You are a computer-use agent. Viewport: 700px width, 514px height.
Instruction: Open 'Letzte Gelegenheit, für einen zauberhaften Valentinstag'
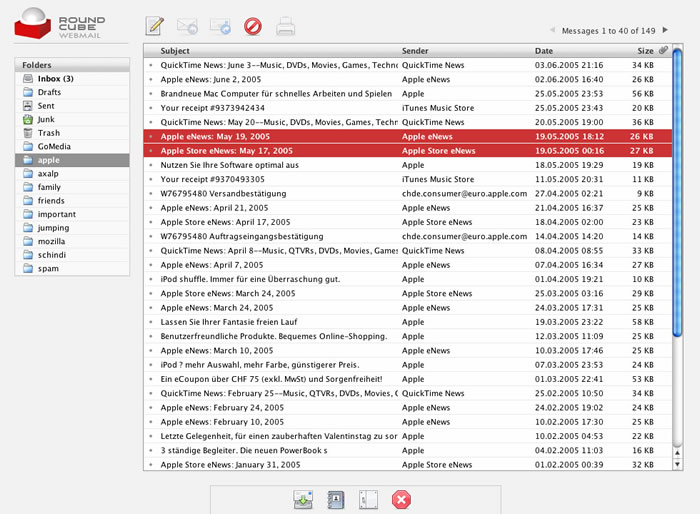(408, 437)
